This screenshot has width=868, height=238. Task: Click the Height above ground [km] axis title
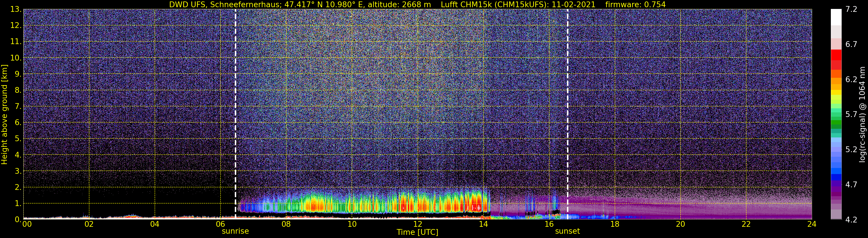pyautogui.click(x=4, y=114)
